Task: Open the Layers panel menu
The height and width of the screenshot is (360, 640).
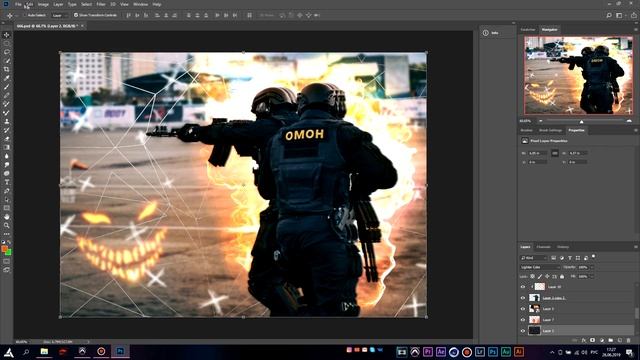Action: 636,247
